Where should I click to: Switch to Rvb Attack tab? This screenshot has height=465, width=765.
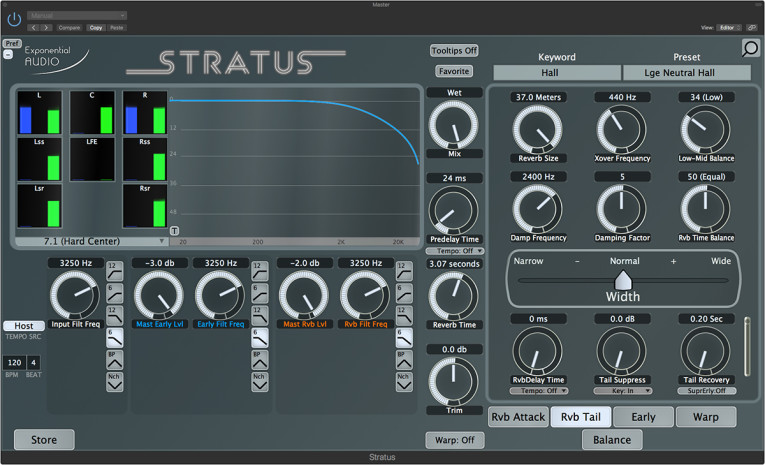pyautogui.click(x=518, y=417)
